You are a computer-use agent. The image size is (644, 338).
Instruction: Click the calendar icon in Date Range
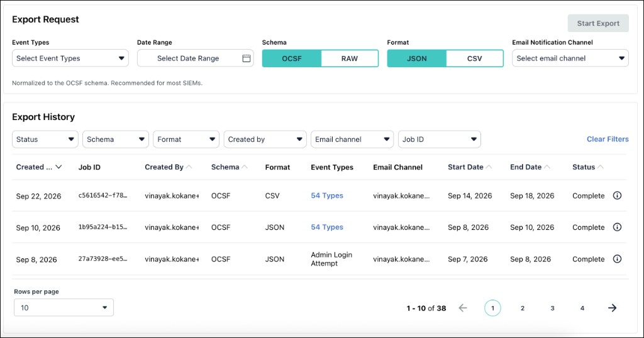click(x=246, y=58)
